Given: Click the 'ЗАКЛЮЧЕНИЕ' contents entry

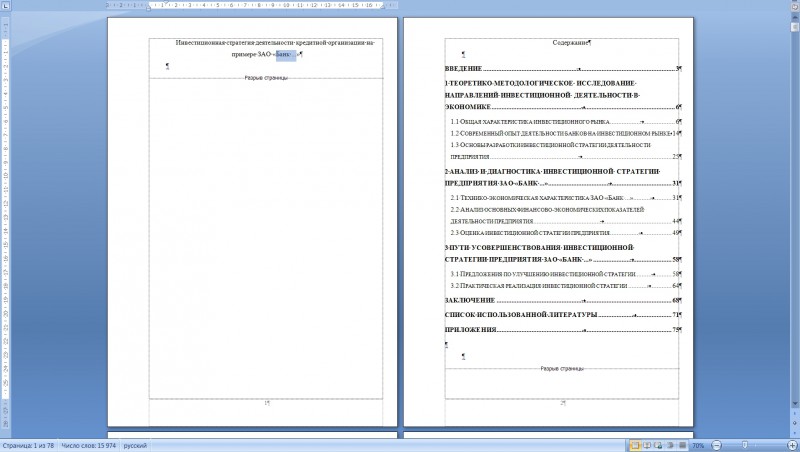Looking at the screenshot, I should [x=563, y=300].
